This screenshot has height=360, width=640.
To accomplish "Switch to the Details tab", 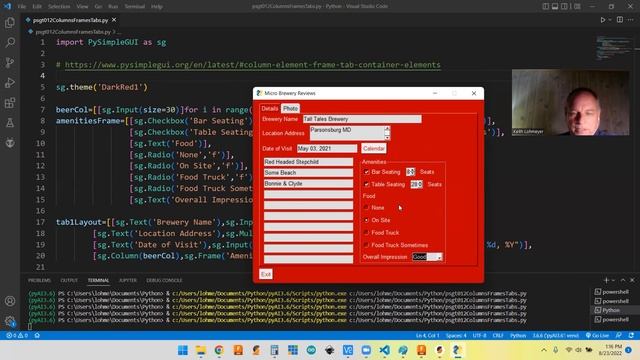I will 269,109.
